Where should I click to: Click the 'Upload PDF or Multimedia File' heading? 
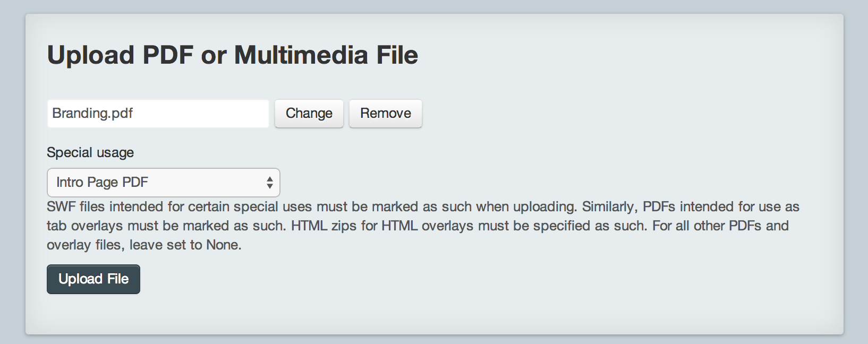pyautogui.click(x=233, y=55)
